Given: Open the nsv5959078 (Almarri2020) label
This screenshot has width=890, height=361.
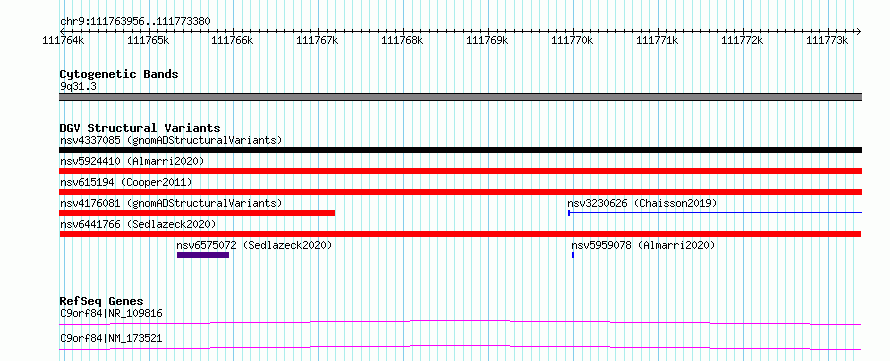Looking at the screenshot, I should (x=643, y=245).
